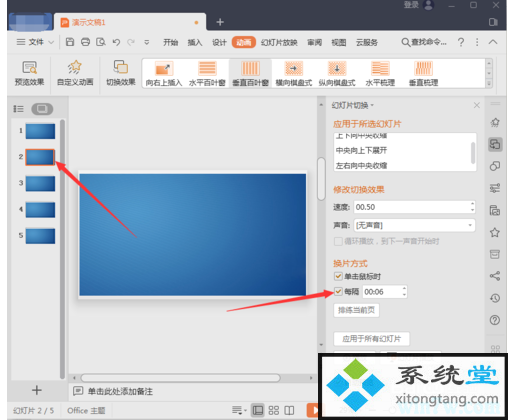
Task: Open the 幻灯片放映 slideshow tab
Action: 279,42
